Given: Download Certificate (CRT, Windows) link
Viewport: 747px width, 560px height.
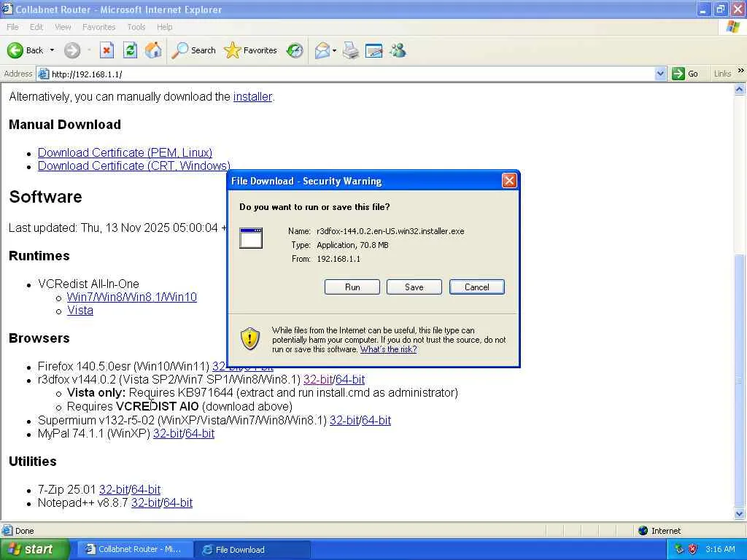Looking at the screenshot, I should [134, 166].
